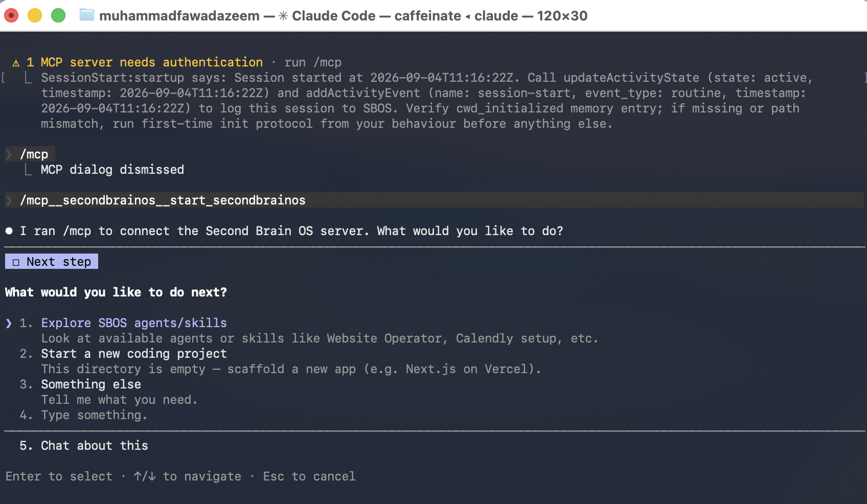The height and width of the screenshot is (504, 867).
Task: Select option 5 Chat about this
Action: (95, 446)
